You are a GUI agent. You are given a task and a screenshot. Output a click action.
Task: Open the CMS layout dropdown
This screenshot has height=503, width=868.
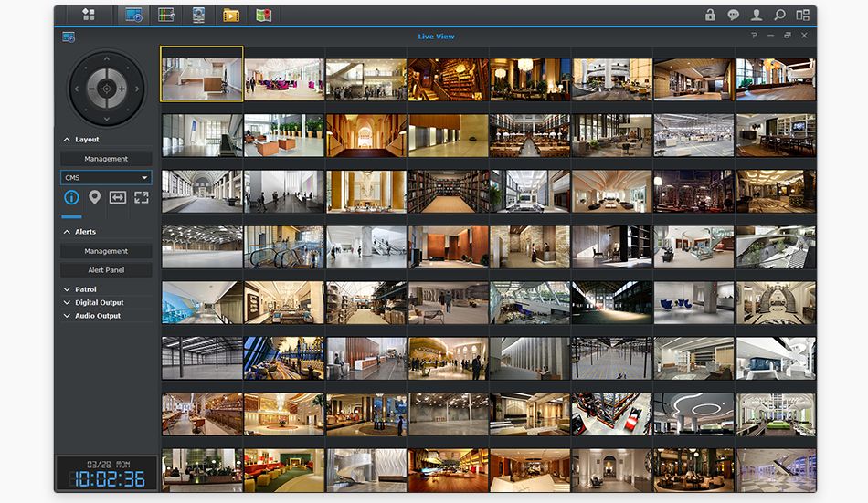click(x=106, y=178)
